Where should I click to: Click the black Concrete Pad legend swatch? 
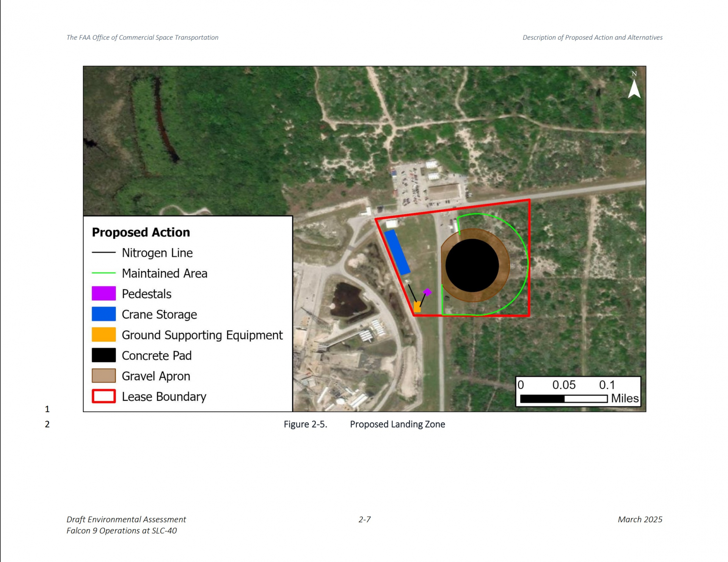point(104,355)
